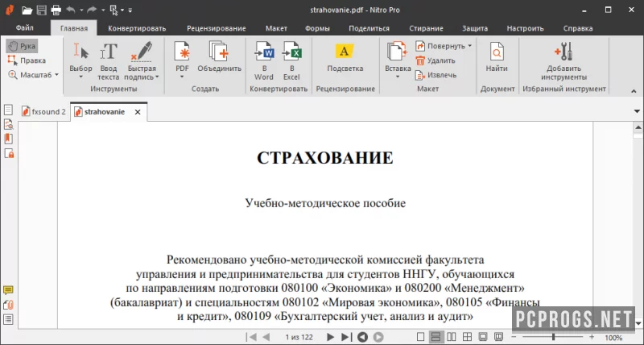Screen dimensions: 644x345
Task: Open the Security lock panel in left sidebar
Action: point(9,153)
